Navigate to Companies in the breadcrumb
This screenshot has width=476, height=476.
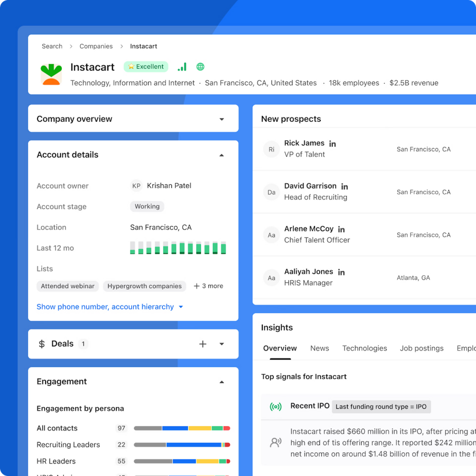[96, 46]
